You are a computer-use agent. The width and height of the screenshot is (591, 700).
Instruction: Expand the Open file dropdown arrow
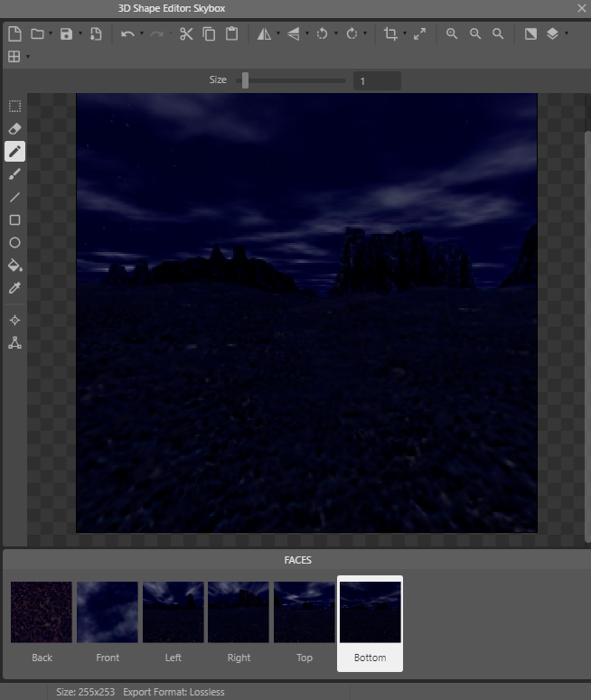pyautogui.click(x=51, y=33)
